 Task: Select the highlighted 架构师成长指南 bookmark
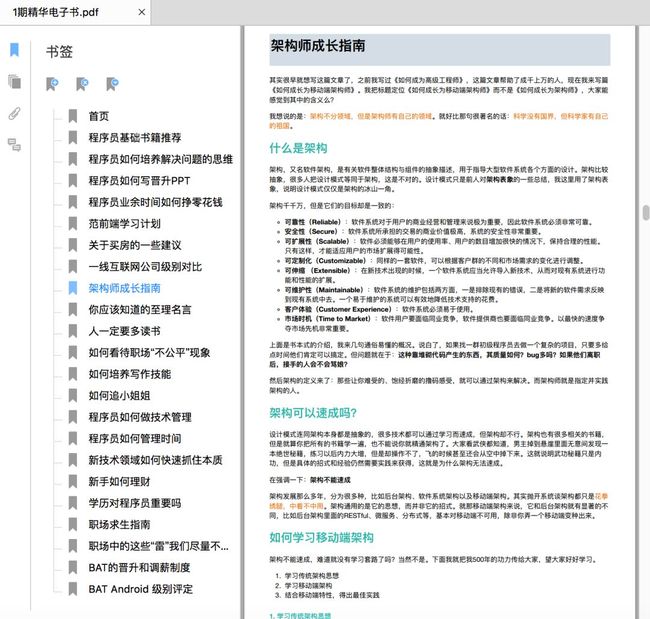[x=124, y=288]
